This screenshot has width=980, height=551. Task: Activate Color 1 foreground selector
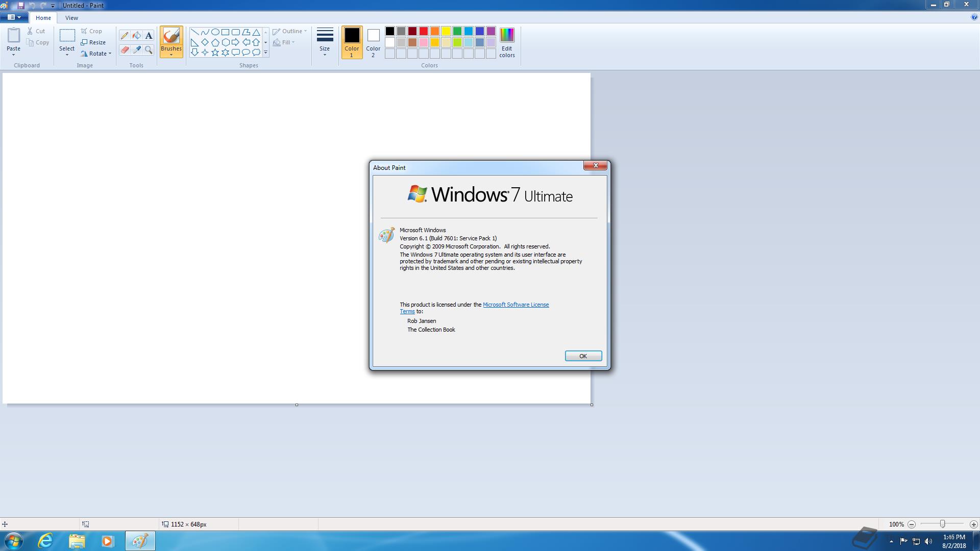coord(352,42)
